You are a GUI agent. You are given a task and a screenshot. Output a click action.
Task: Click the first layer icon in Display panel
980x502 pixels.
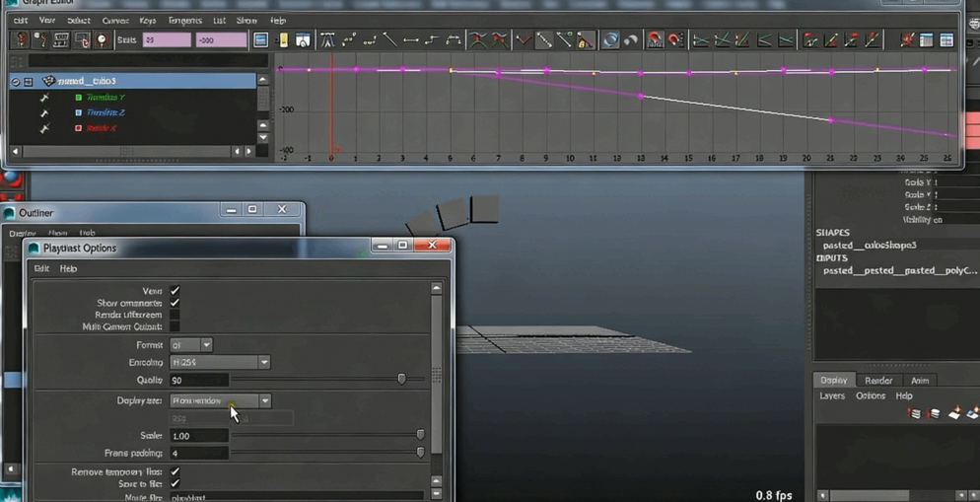tap(914, 413)
